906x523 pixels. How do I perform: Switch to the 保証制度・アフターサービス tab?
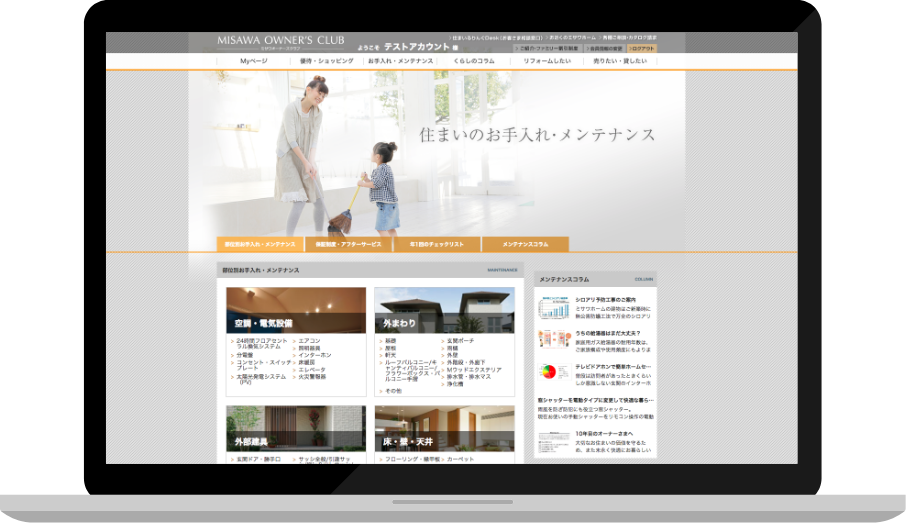[x=348, y=244]
